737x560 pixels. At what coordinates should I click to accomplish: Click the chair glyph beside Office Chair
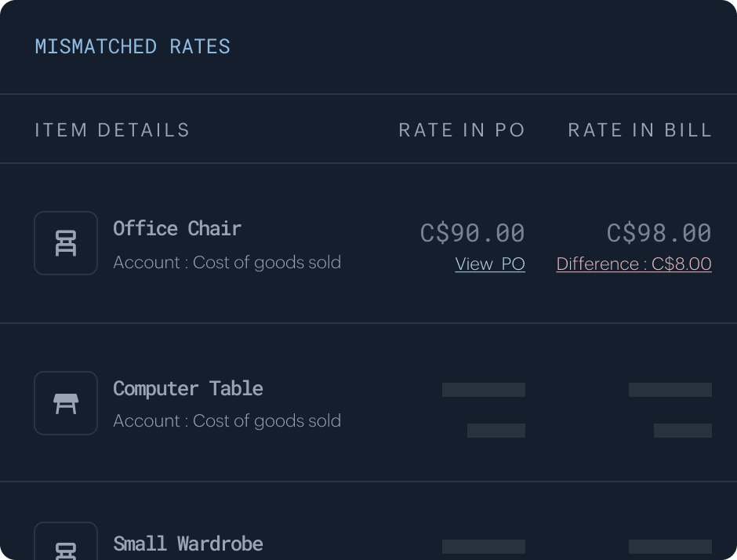pyautogui.click(x=66, y=243)
